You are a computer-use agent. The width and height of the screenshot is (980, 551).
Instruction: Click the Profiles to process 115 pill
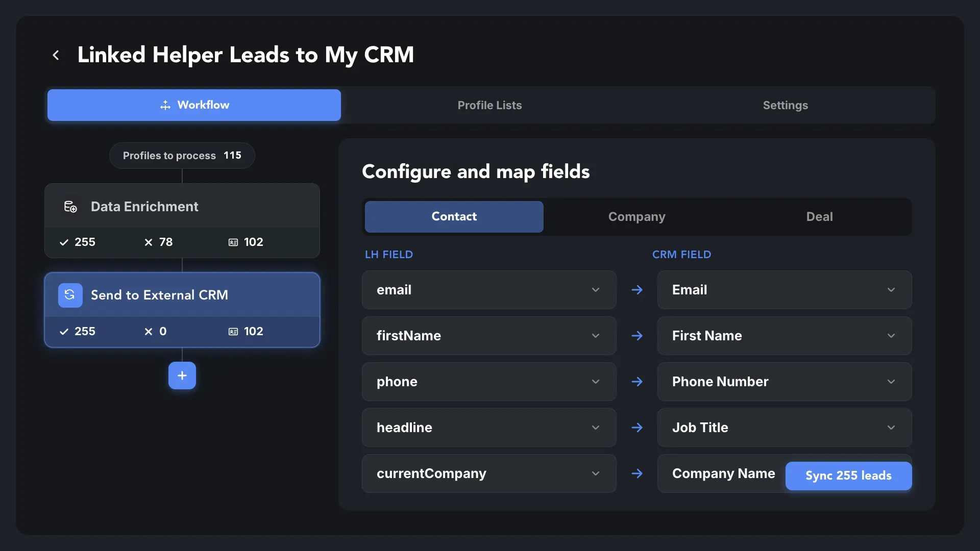(182, 156)
